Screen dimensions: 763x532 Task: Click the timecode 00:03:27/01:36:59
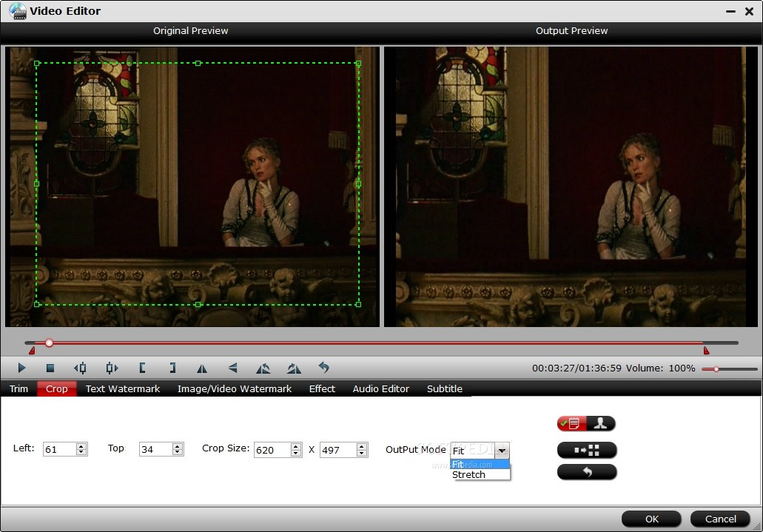point(577,368)
